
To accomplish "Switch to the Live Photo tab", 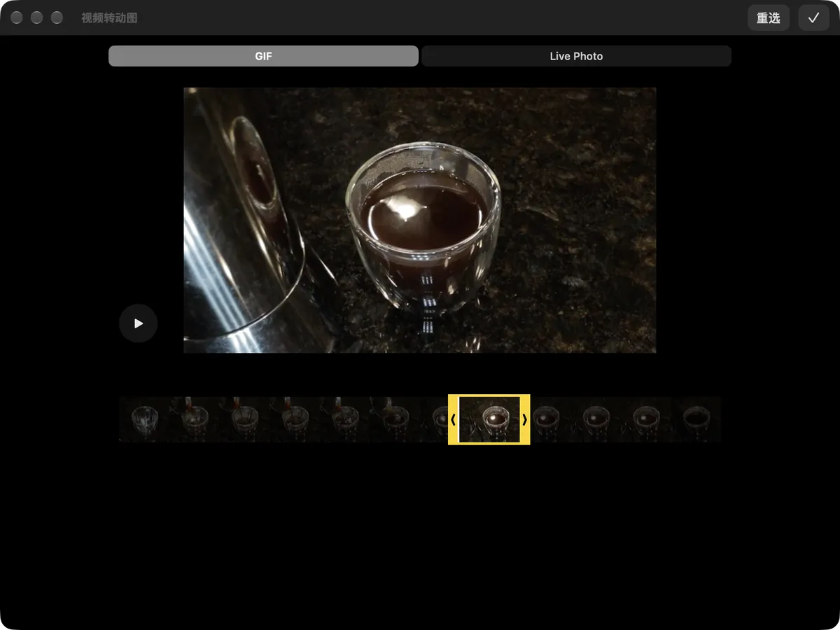I will pos(576,56).
